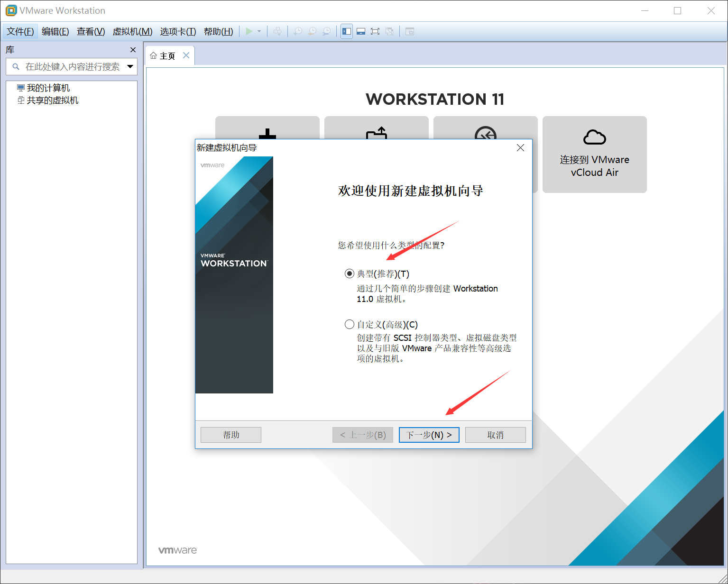
Task: Open the snapshot manager wrench icon
Action: click(x=326, y=31)
